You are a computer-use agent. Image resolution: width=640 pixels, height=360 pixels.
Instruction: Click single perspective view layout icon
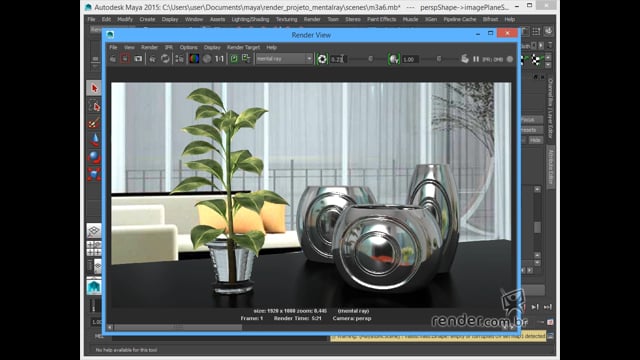tap(94, 231)
